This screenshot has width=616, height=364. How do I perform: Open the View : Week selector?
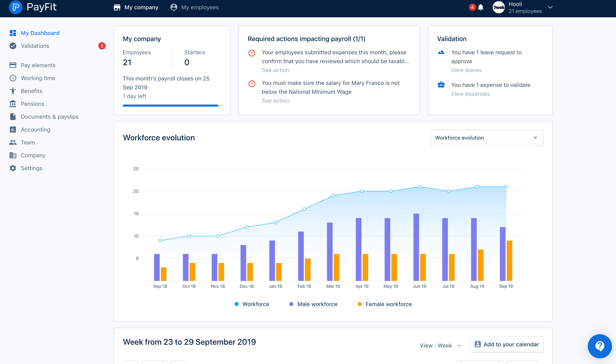tap(440, 345)
